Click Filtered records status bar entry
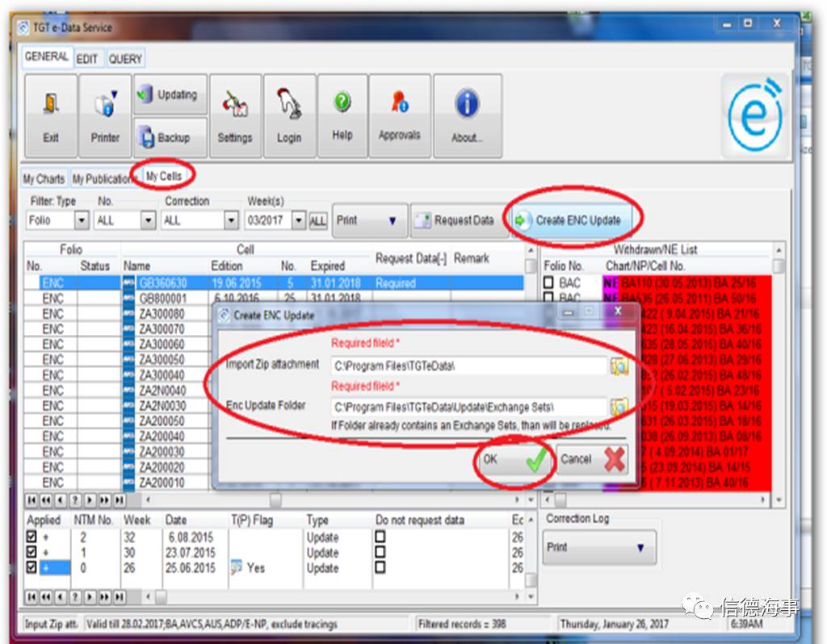827x644 pixels. tap(463, 624)
